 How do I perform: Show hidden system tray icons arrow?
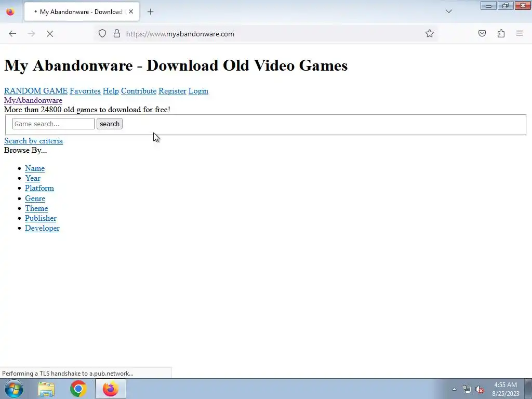454,389
